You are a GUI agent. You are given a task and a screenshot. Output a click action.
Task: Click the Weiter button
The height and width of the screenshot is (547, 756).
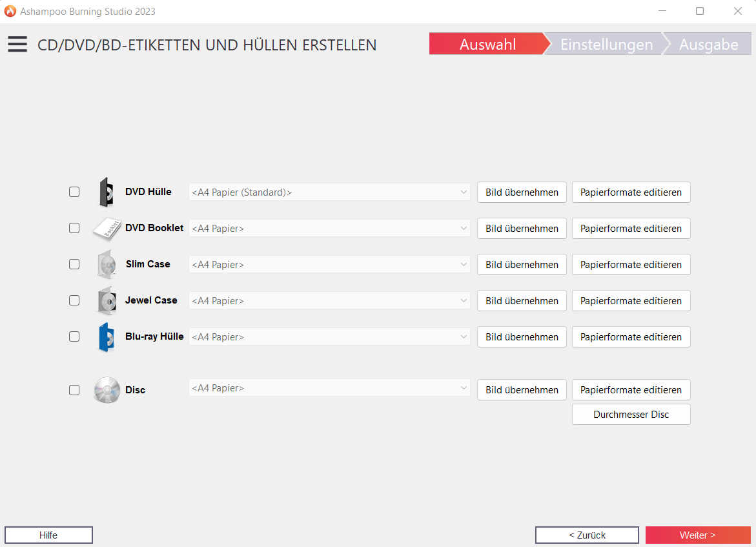coord(697,535)
